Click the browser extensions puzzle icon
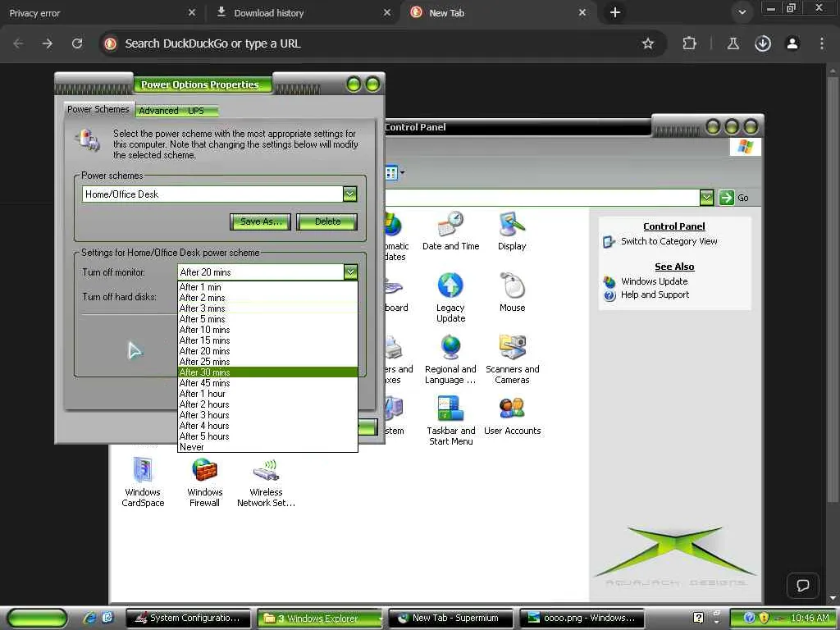840x630 pixels. pyautogui.click(x=689, y=43)
